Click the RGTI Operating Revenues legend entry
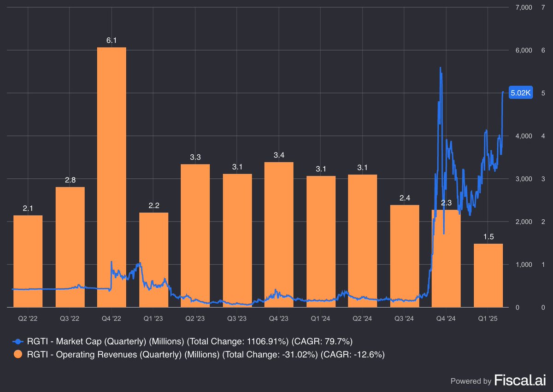 coord(199,355)
